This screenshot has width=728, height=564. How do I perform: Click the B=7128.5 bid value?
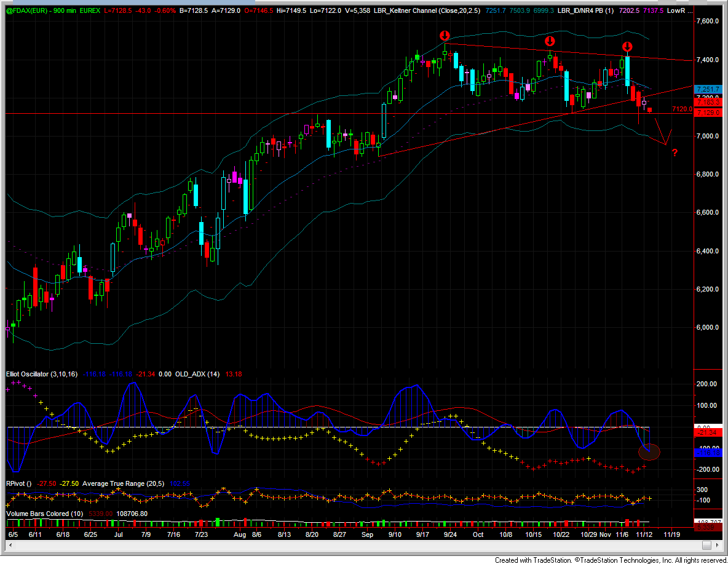(x=194, y=10)
